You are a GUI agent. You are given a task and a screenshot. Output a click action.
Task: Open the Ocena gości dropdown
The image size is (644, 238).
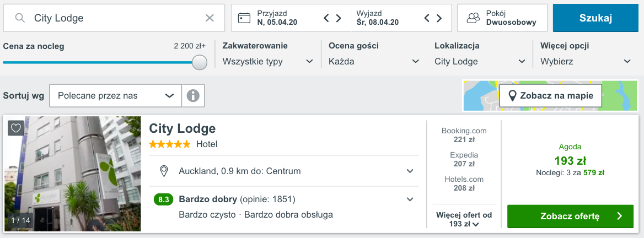click(374, 62)
